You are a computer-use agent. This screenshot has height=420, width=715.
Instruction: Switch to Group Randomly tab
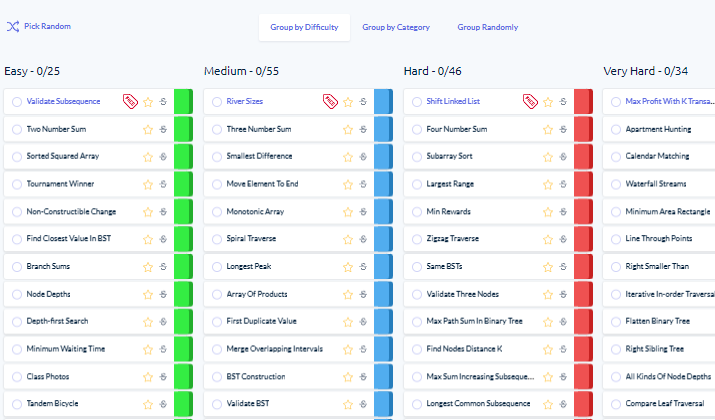point(487,27)
